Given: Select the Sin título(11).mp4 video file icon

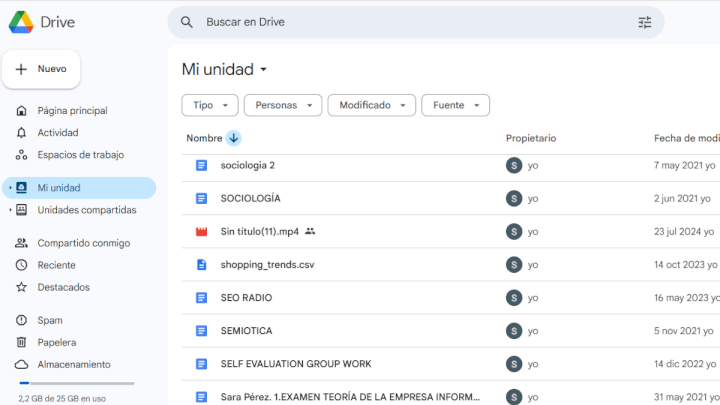Looking at the screenshot, I should (201, 231).
